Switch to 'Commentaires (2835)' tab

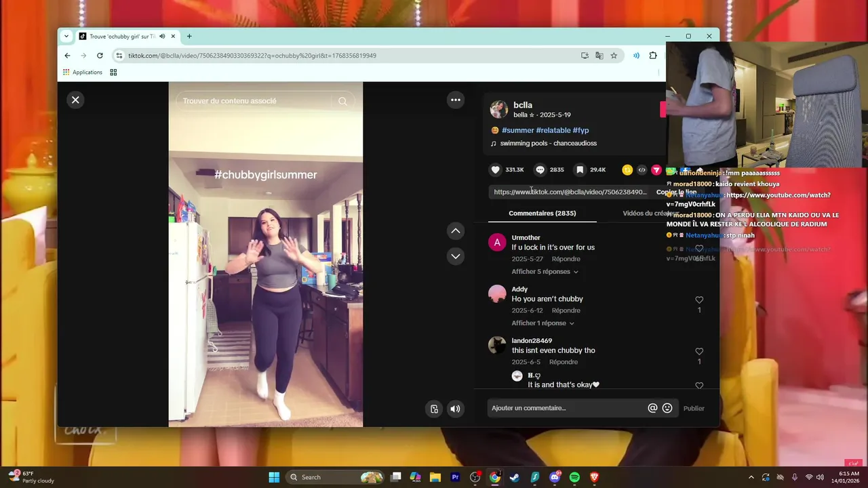point(542,213)
